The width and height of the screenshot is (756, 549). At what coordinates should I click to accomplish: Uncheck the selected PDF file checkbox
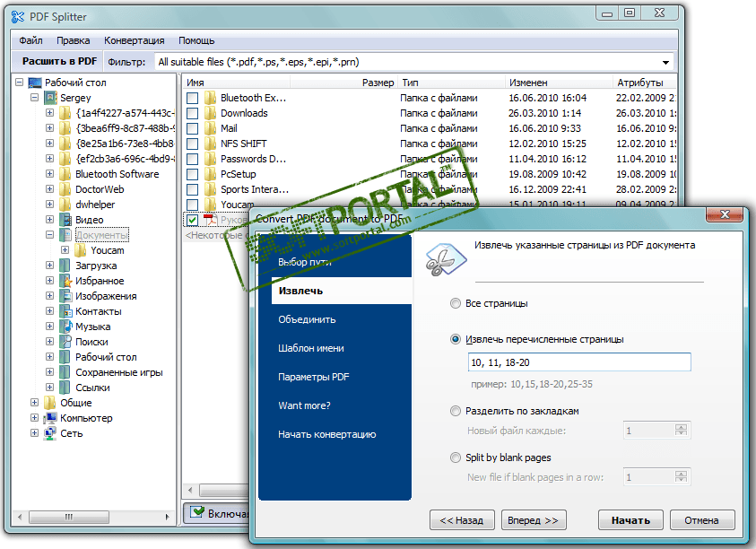(193, 220)
